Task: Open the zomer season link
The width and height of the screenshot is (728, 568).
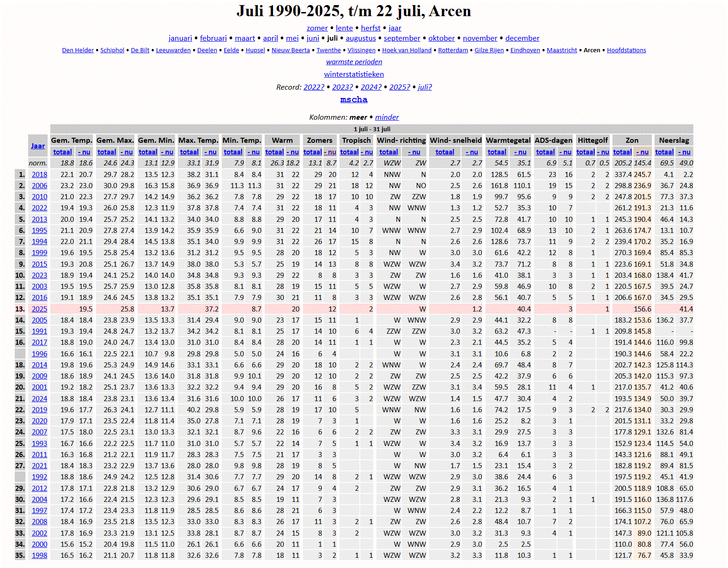Action: click(x=317, y=28)
